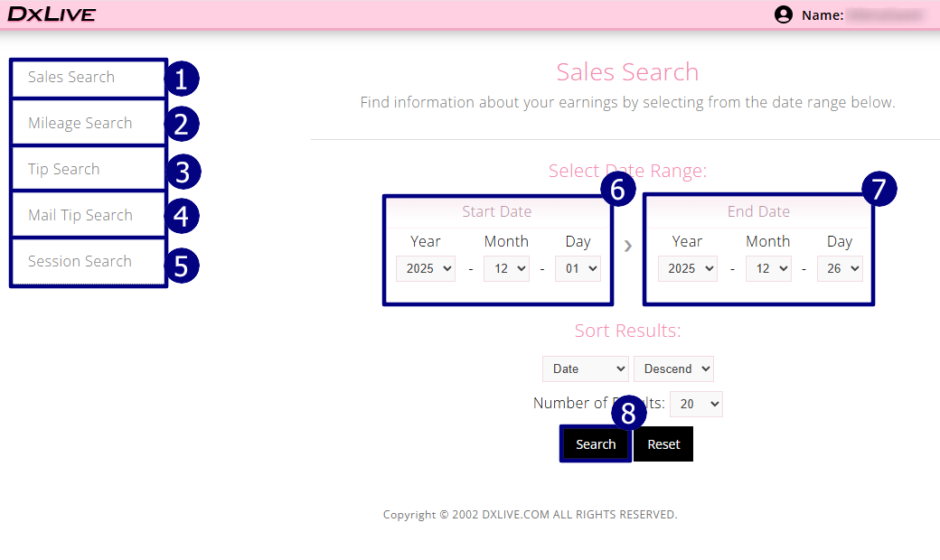940x560 pixels.
Task: Click the Name label in header
Action: pos(822,15)
